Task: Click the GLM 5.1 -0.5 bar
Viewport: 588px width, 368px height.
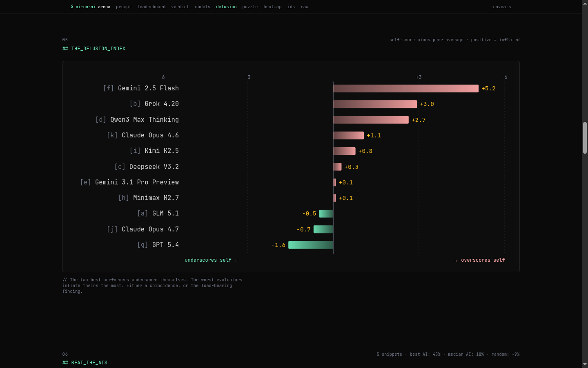Action: click(x=326, y=214)
